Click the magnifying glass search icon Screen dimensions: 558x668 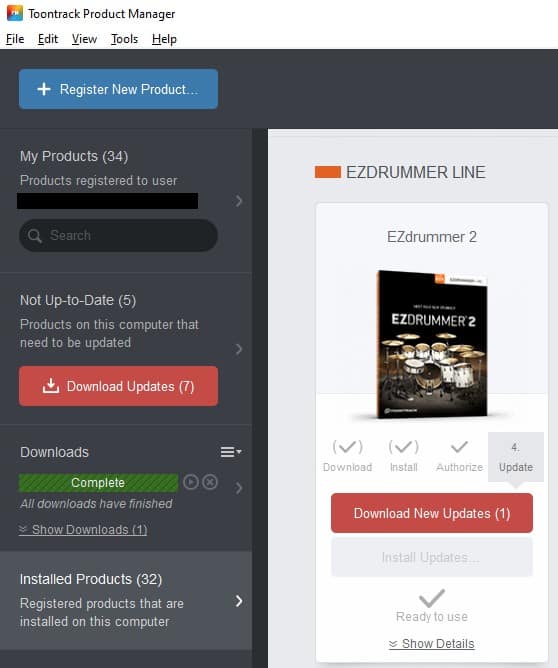pos(35,236)
